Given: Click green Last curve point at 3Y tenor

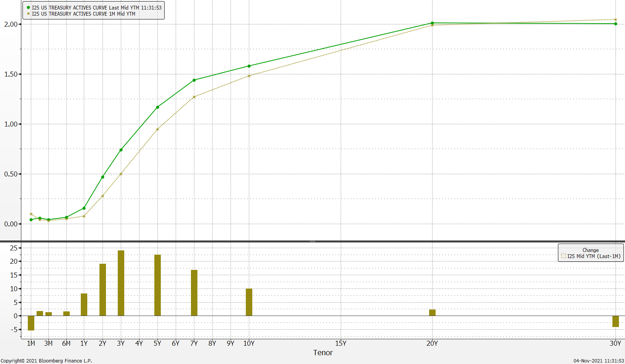Looking at the screenshot, I should [121, 150].
